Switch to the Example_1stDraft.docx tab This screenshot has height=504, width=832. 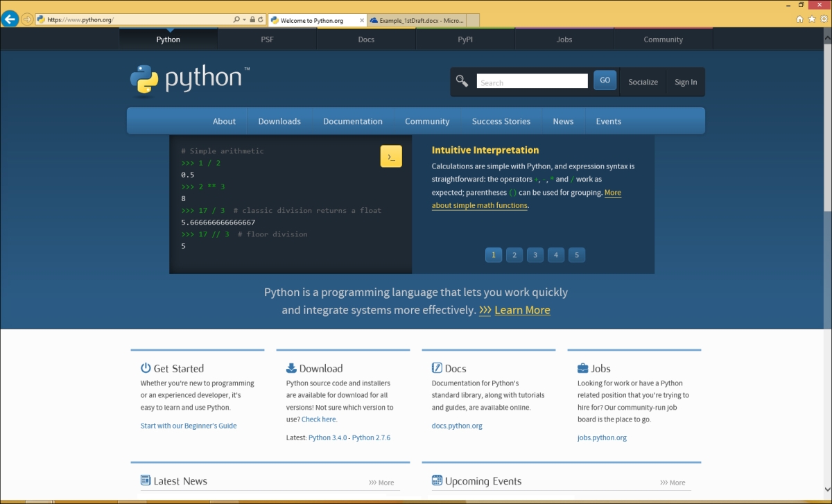coord(417,21)
